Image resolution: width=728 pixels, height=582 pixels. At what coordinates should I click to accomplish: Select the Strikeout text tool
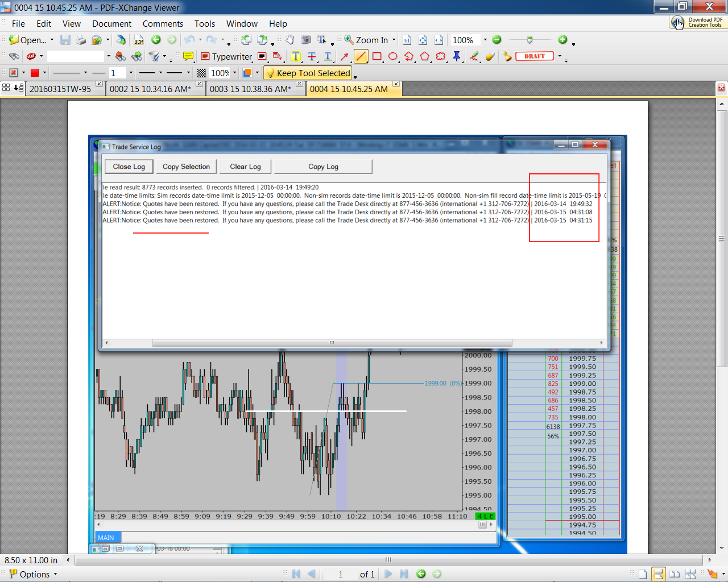pos(312,56)
